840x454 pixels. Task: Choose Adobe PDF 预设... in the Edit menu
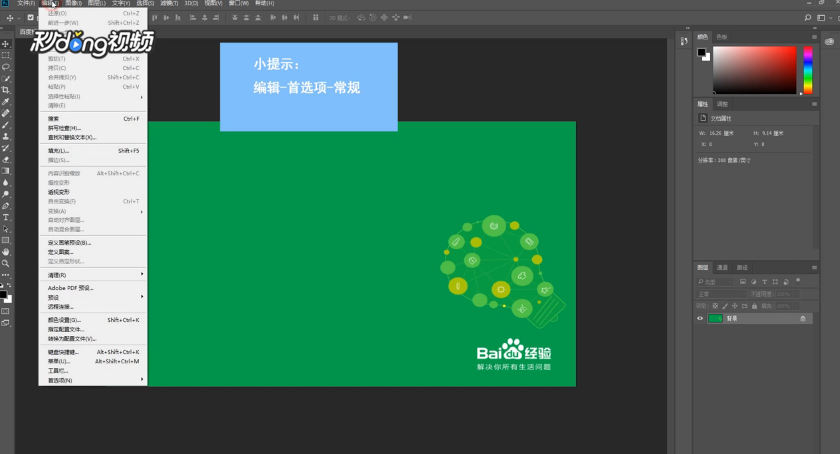(x=93, y=288)
